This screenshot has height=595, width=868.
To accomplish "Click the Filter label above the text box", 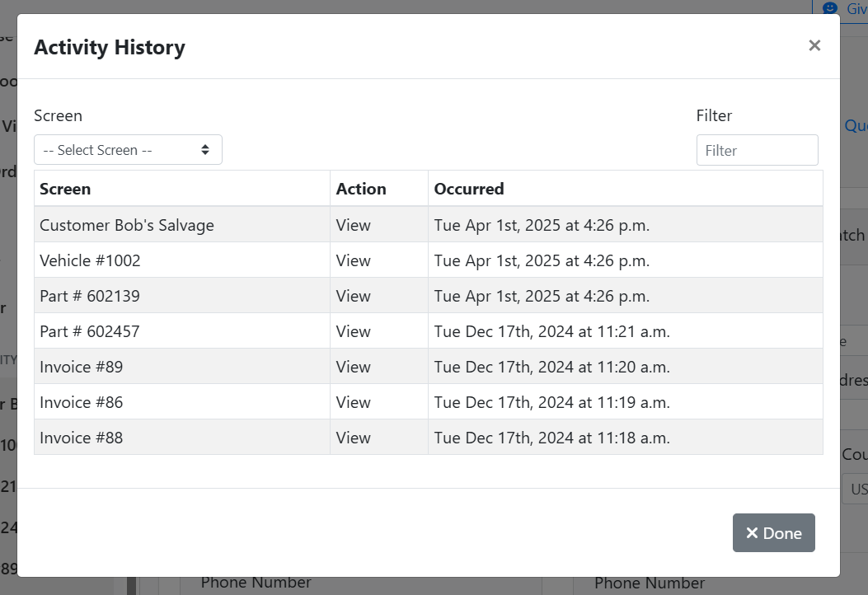I will 714,115.
